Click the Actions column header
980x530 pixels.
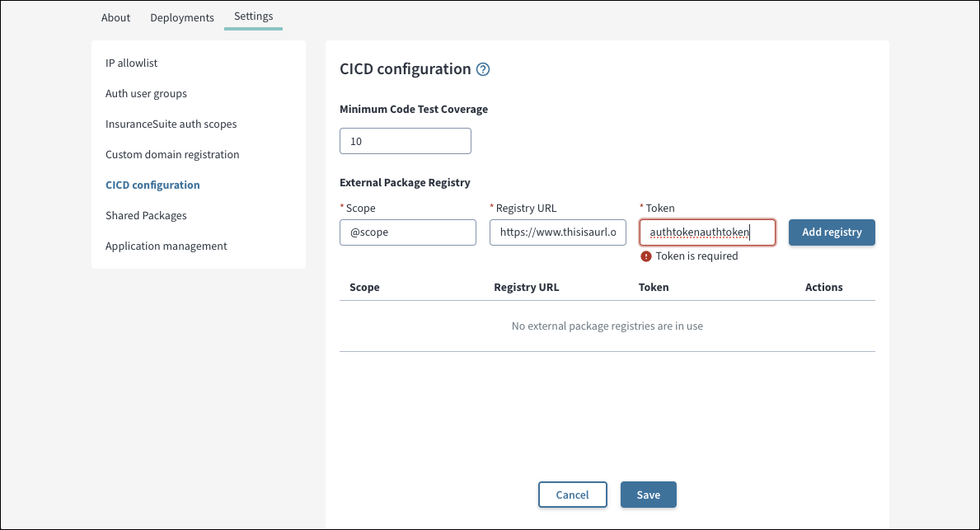(x=823, y=288)
